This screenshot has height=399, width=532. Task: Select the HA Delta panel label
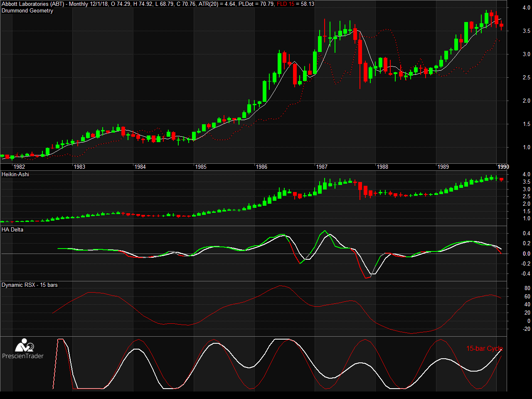[12, 229]
